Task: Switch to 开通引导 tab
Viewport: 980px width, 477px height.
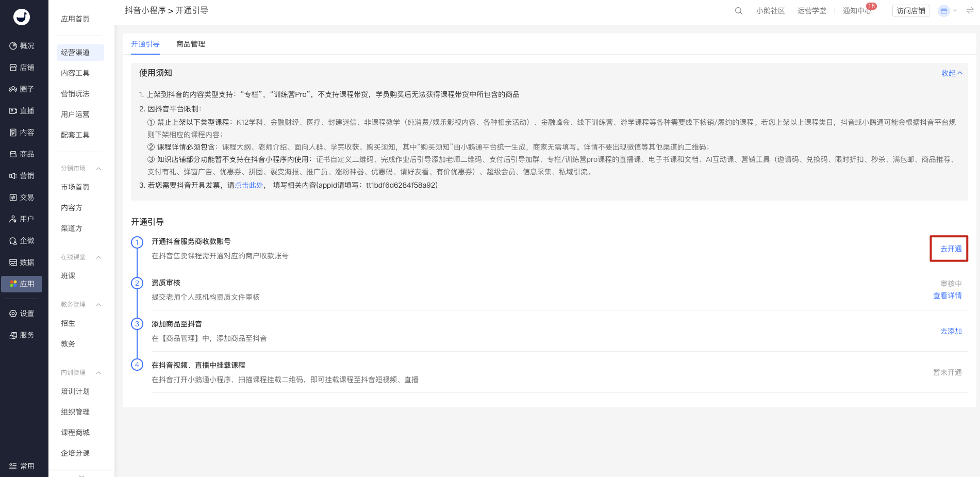Action: point(145,44)
